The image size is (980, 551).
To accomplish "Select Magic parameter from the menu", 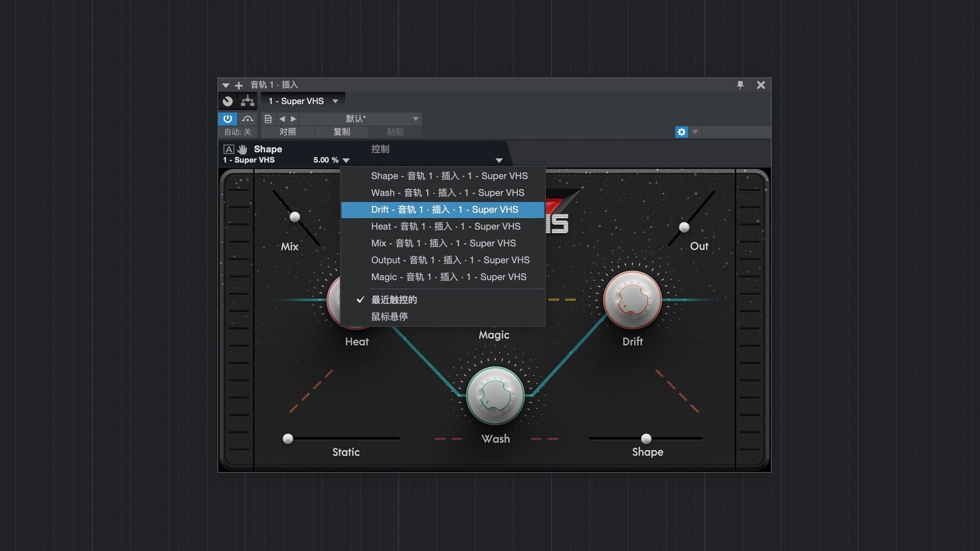I will point(443,277).
